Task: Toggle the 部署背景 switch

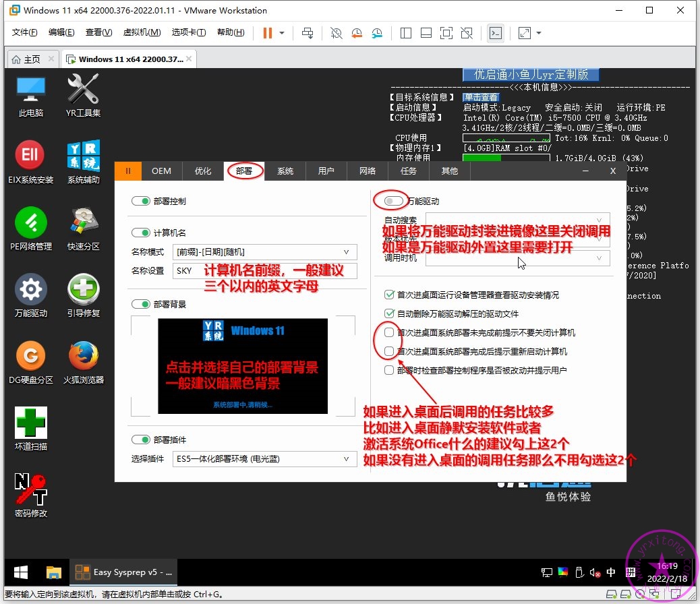Action: (x=141, y=304)
